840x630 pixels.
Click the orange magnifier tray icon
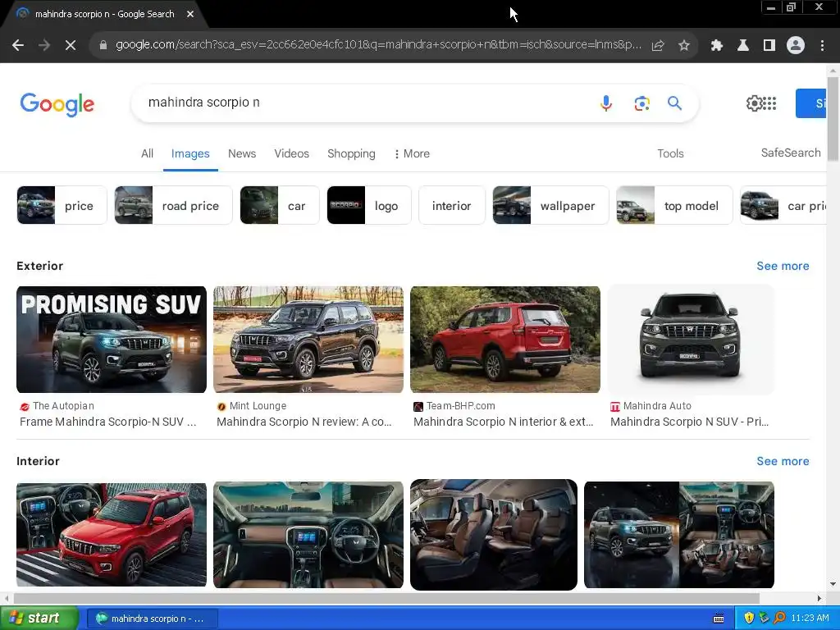coord(779,618)
